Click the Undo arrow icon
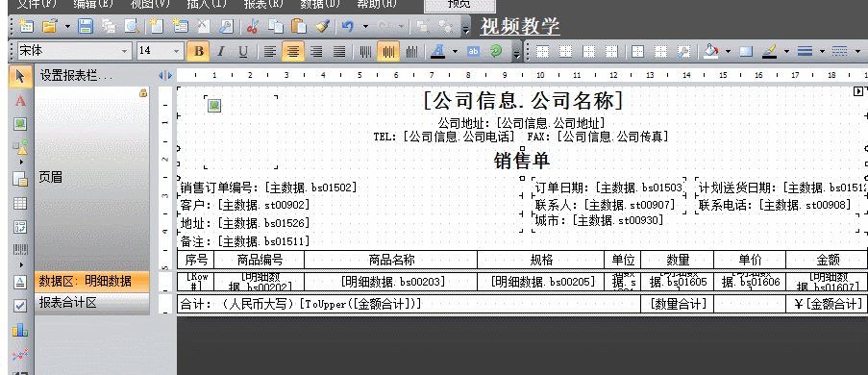Viewport: 868px width, 375px height. [x=348, y=25]
